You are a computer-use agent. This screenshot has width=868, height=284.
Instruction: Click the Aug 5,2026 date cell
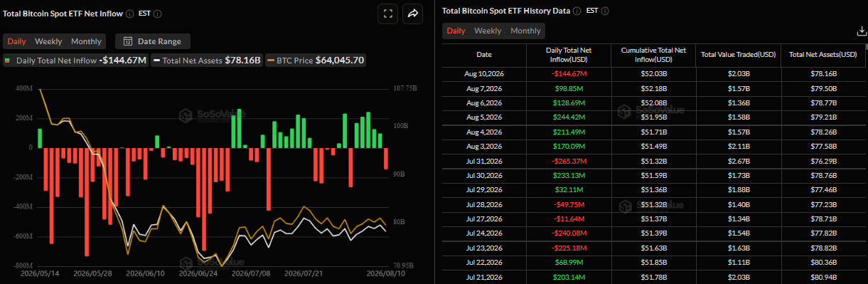[x=484, y=117]
